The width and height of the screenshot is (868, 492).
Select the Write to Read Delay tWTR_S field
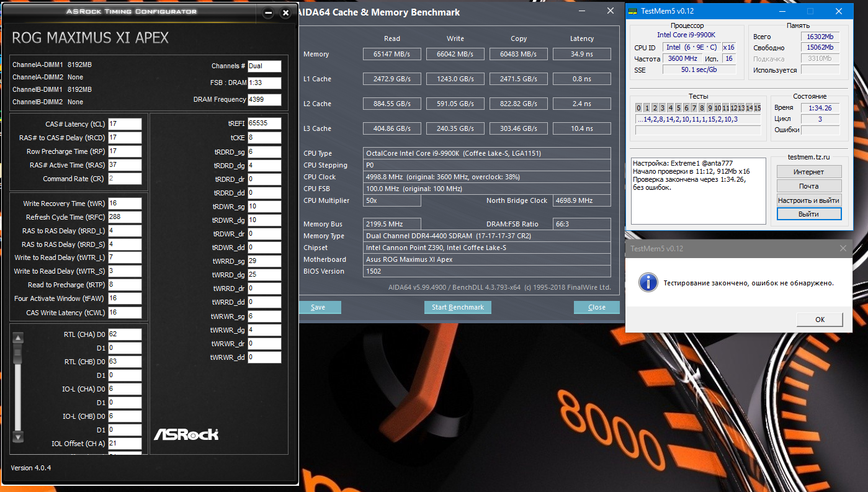125,271
